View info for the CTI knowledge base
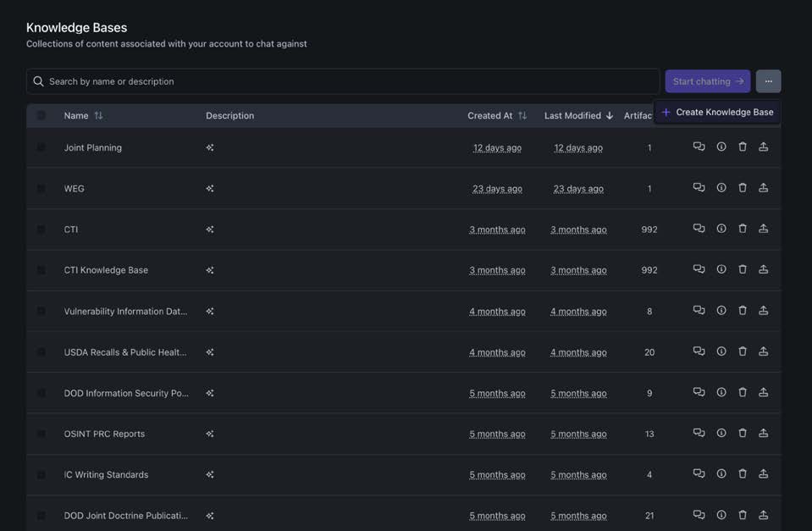The image size is (812, 531). (721, 229)
